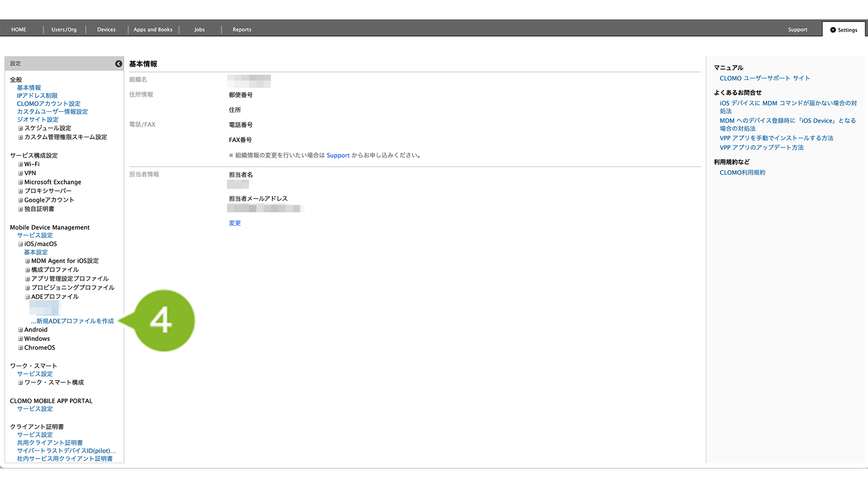Image resolution: width=868 pixels, height=488 pixels.
Task: Click 新規ADEプロファイルを作成 link
Action: point(72,321)
